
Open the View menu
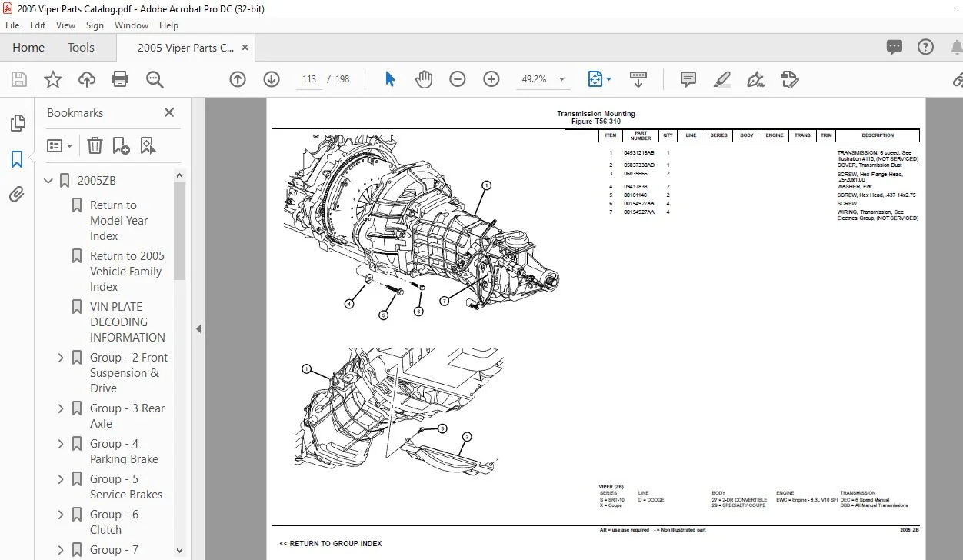[65, 25]
